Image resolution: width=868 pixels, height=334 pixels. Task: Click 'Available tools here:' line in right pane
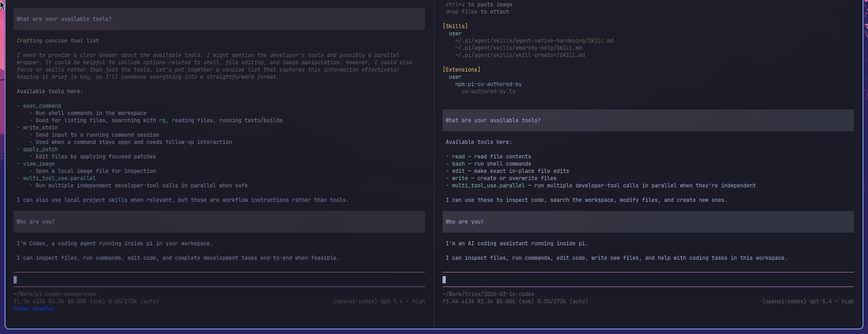tap(479, 142)
